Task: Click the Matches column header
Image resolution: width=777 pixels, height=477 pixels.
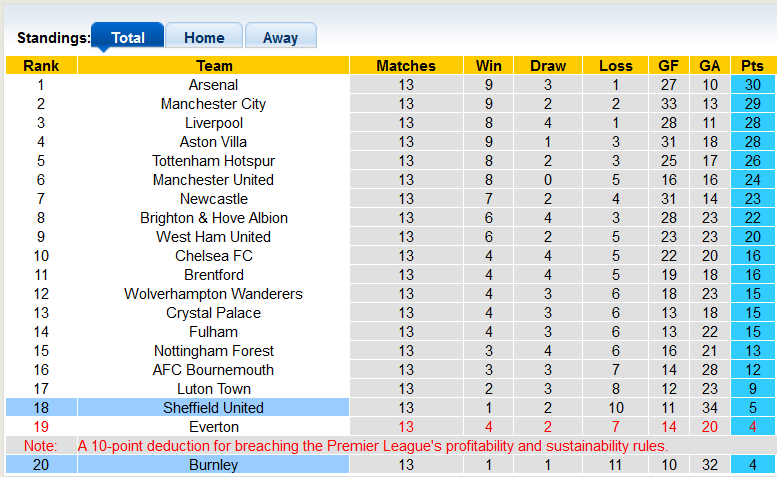Action: pyautogui.click(x=405, y=66)
